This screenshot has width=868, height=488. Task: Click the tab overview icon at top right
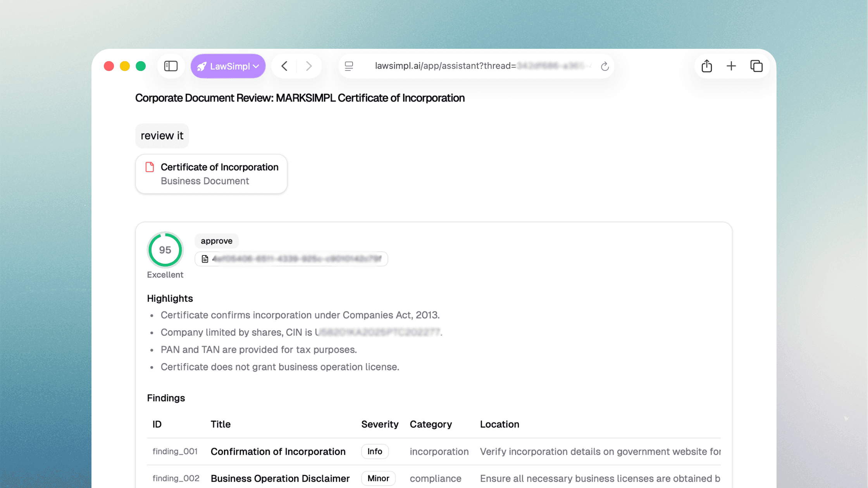[756, 66]
